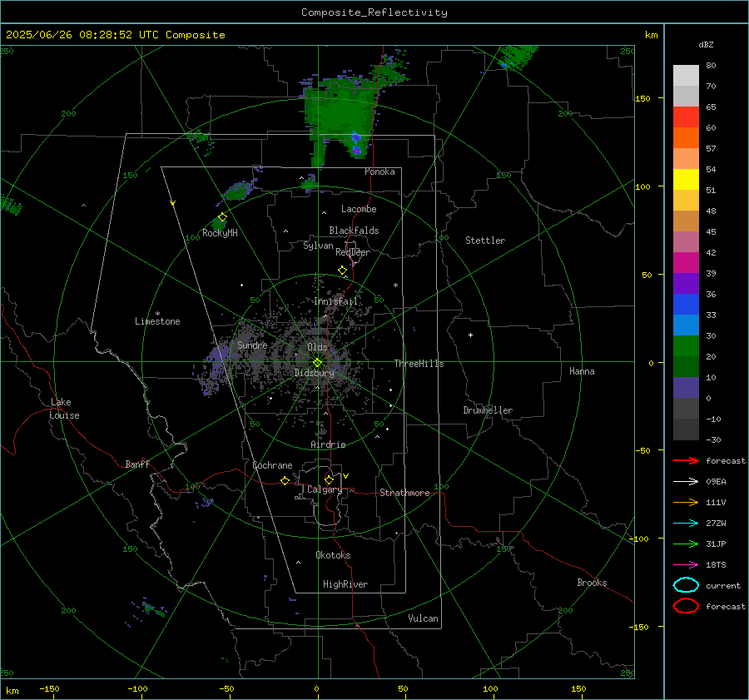Select the yellow diamond marker above Calgary
The height and width of the screenshot is (700, 749).
click(329, 479)
